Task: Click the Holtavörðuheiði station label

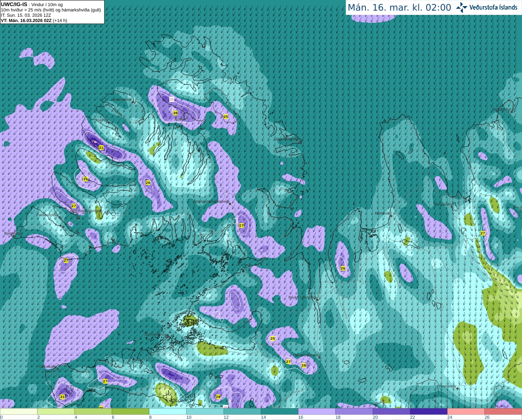Action: click(306, 356)
